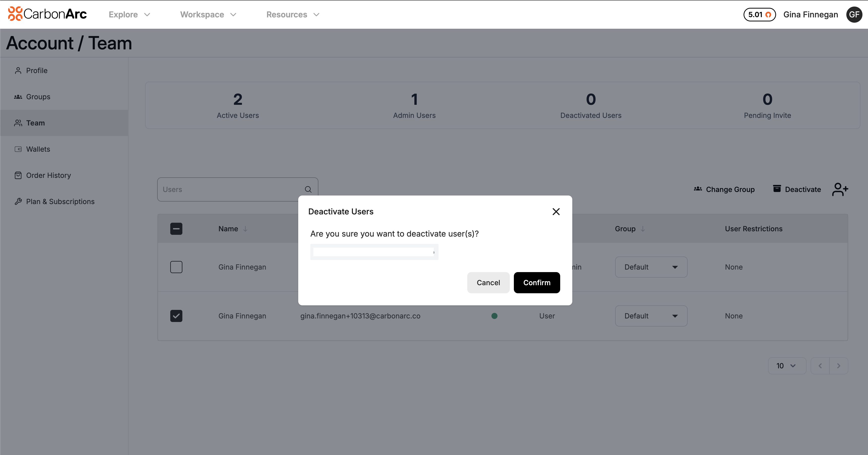Image resolution: width=868 pixels, height=455 pixels.
Task: Toggle the select-all header checkbox
Action: [x=176, y=229]
